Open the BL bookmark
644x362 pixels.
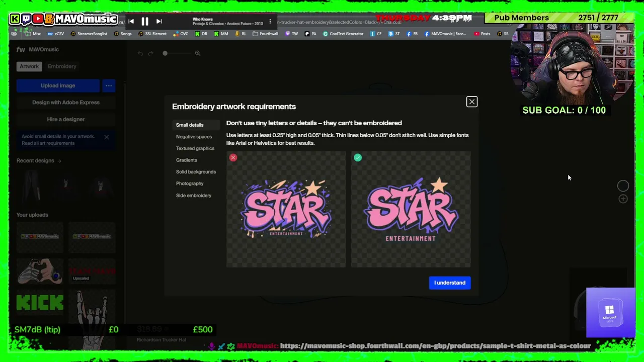click(240, 34)
